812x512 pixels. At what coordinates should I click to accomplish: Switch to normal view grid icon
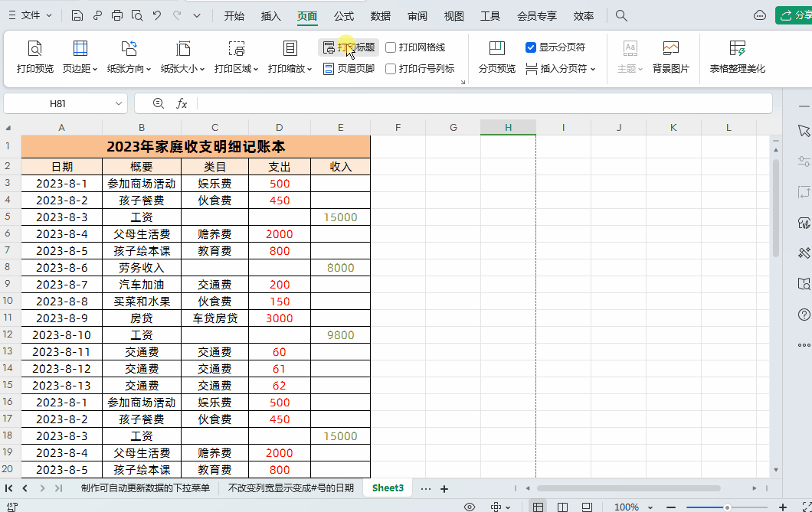(x=538, y=507)
